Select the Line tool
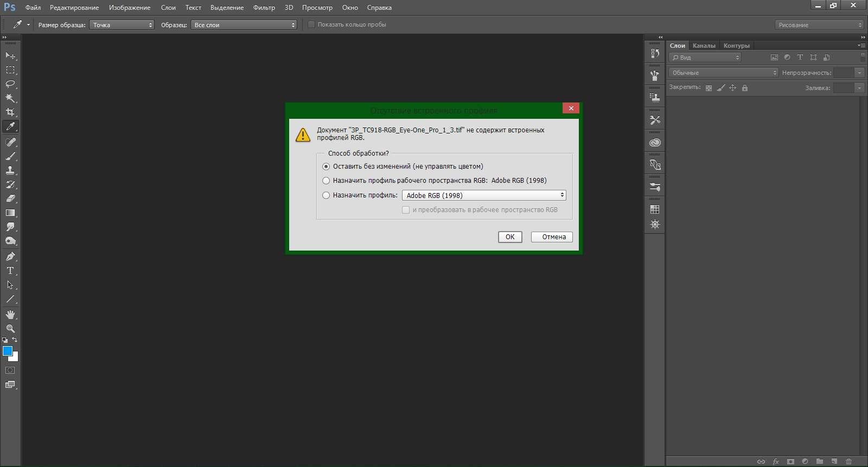 click(10, 299)
